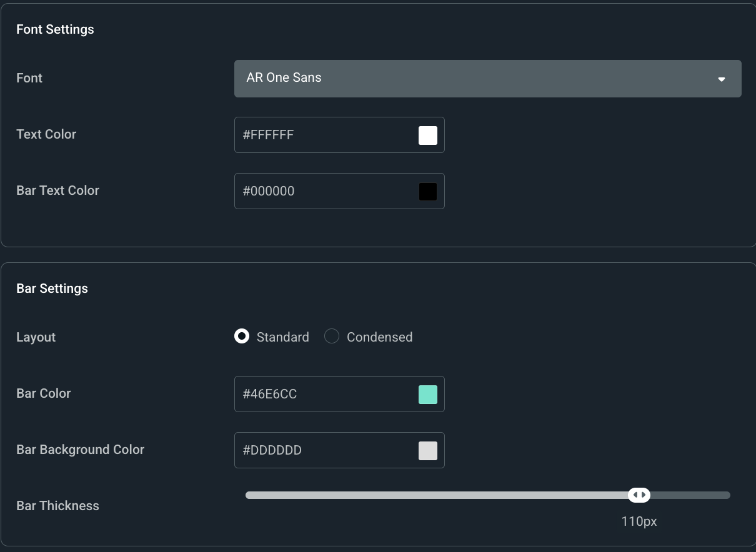
Task: Click the AR One Sans font name text
Action: tap(284, 77)
